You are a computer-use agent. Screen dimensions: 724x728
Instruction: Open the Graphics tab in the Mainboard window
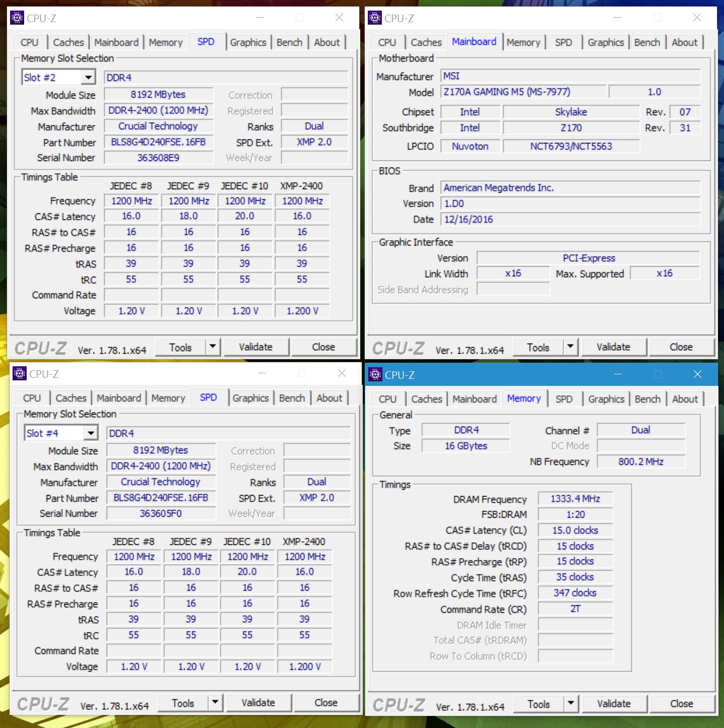pyautogui.click(x=606, y=42)
